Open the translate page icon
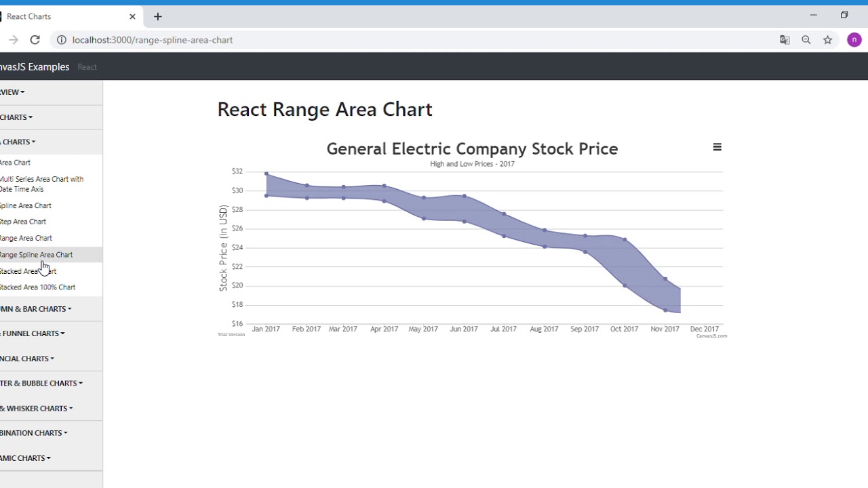The width and height of the screenshot is (868, 488). pos(785,40)
